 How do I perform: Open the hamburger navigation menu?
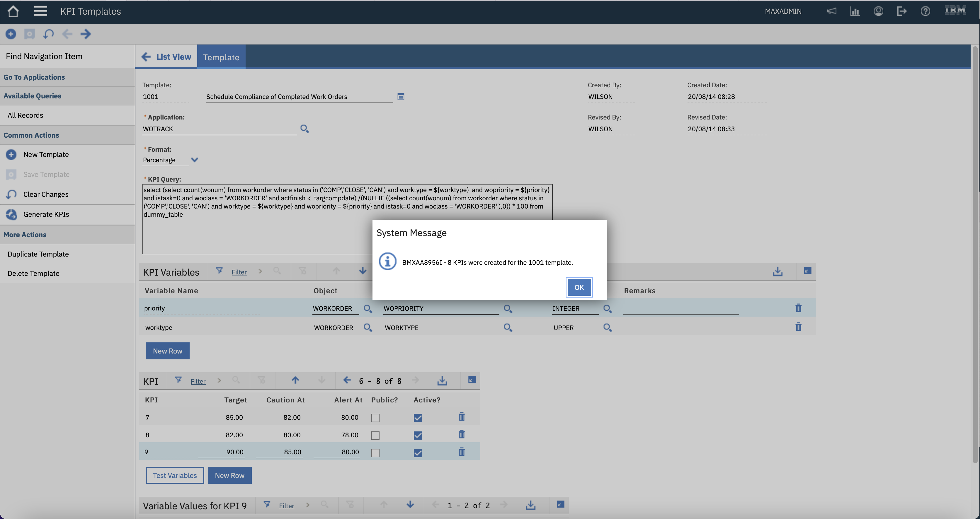click(x=40, y=11)
